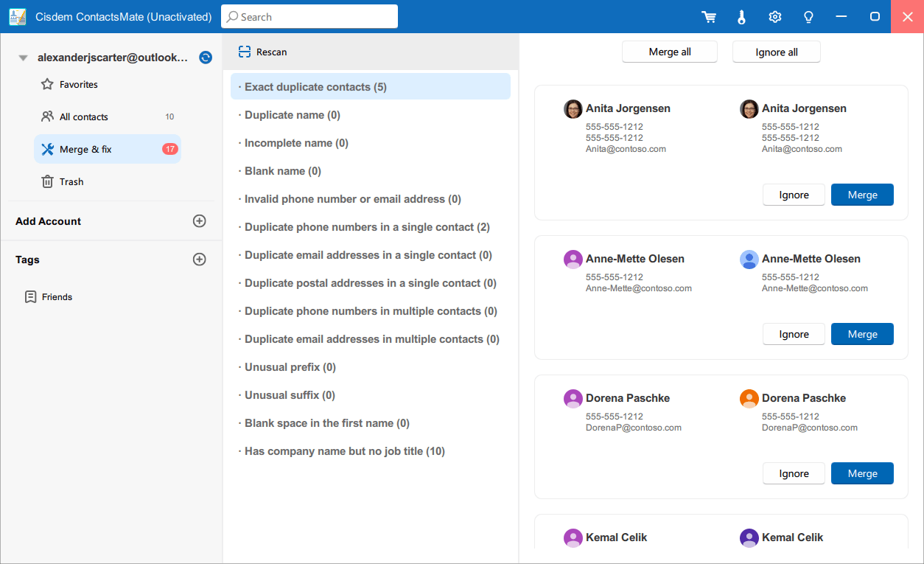924x564 pixels.
Task: Create a new tag with plus icon
Action: (x=199, y=260)
